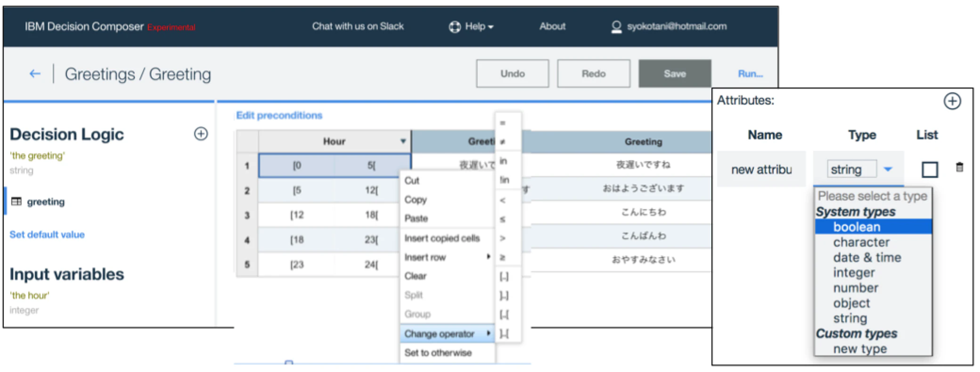Choose the less-than-or-equal operator
Screen dimensions: 980x372
503,219
